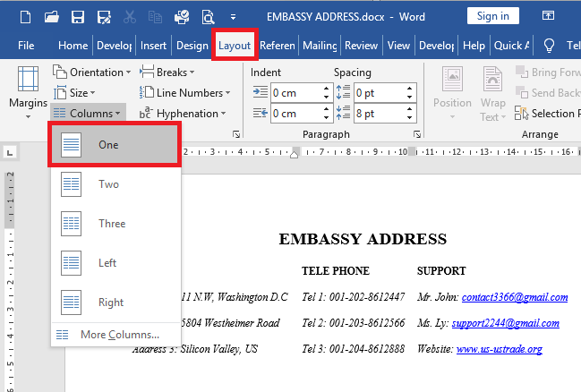Open Print Preview with the magnifier icon
Screen dimensions: 581x392
[208, 17]
